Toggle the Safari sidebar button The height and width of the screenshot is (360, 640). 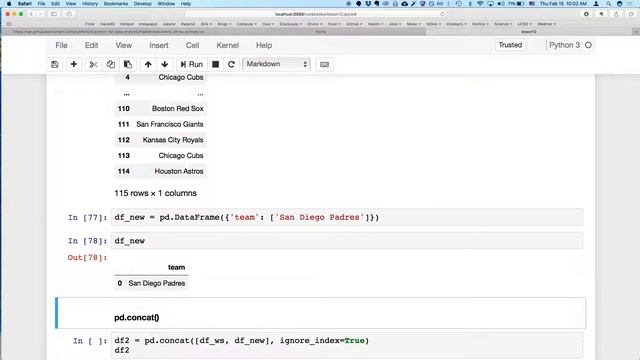(x=53, y=14)
